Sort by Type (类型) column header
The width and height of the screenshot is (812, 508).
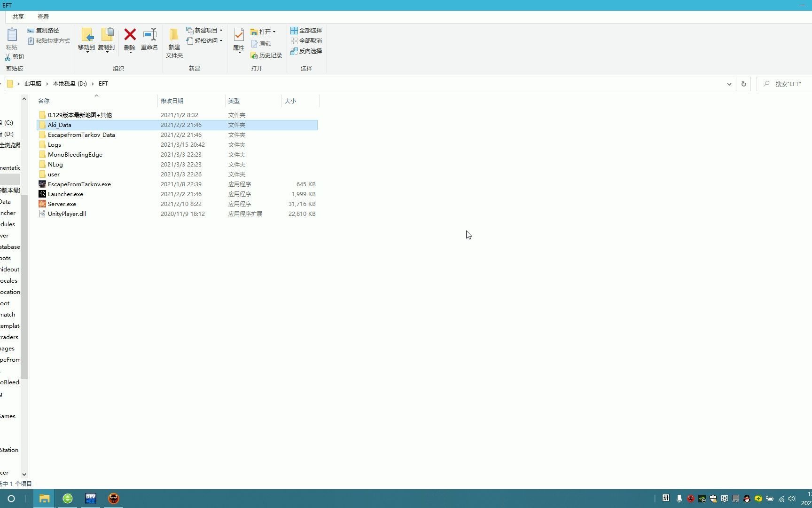tap(254, 101)
